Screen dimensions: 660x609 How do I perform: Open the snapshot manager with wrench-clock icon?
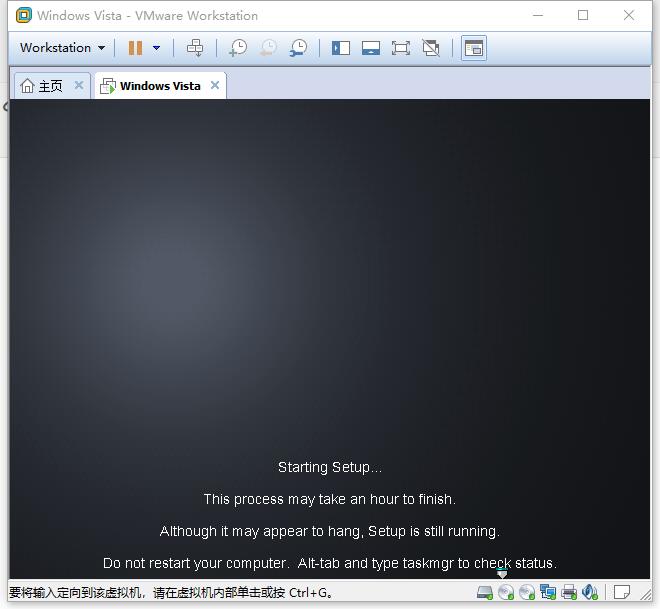[298, 48]
